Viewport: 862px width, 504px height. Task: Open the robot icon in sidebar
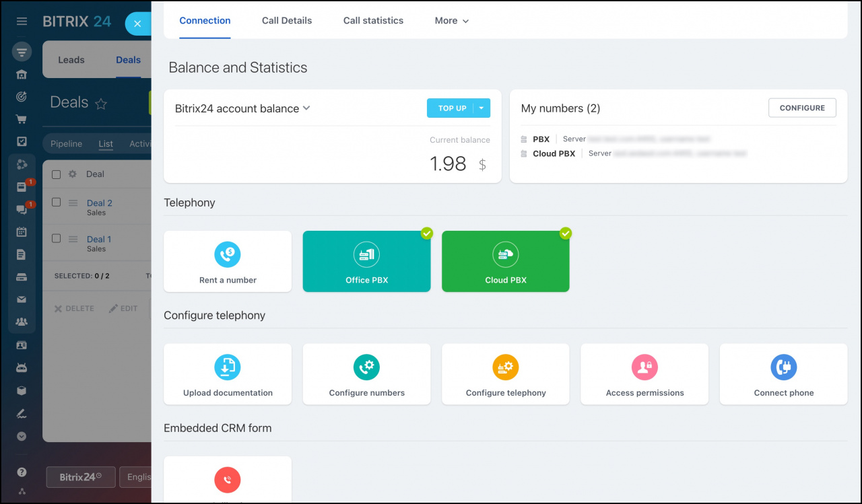tap(22, 367)
